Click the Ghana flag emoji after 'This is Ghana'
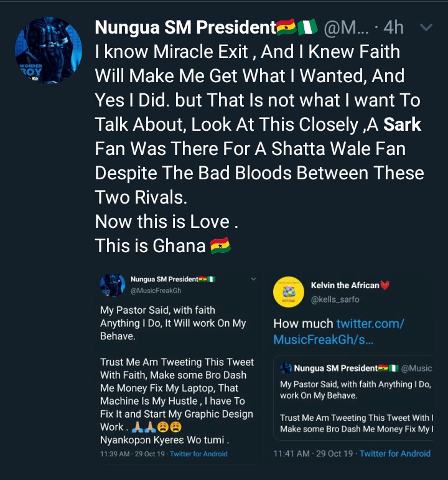 220,245
